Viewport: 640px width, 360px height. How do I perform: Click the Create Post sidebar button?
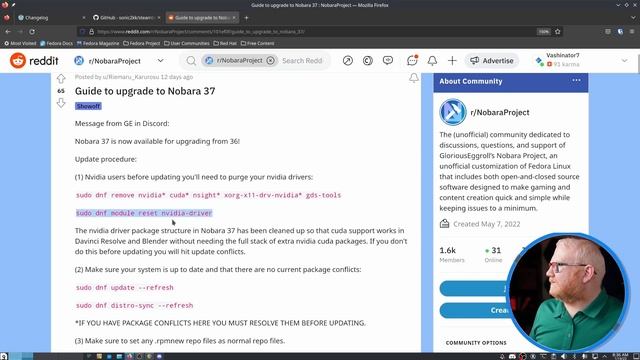point(474,310)
